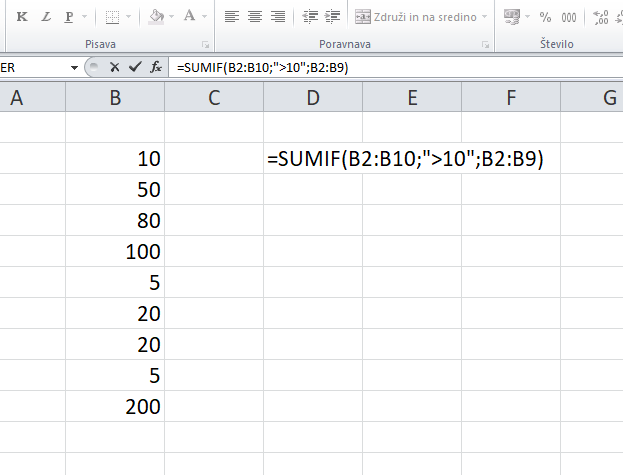
Task: Open the font color dropdown arrow
Action: click(x=205, y=17)
